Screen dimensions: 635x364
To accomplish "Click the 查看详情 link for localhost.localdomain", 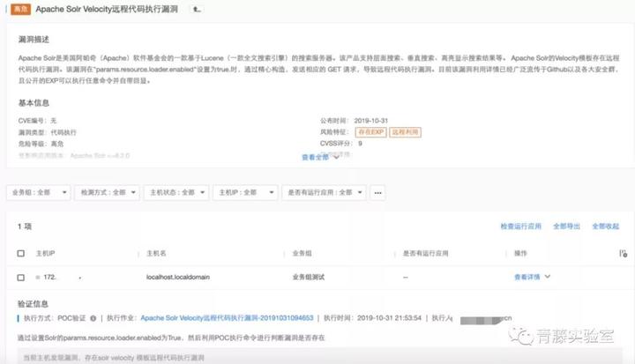I will [527, 277].
